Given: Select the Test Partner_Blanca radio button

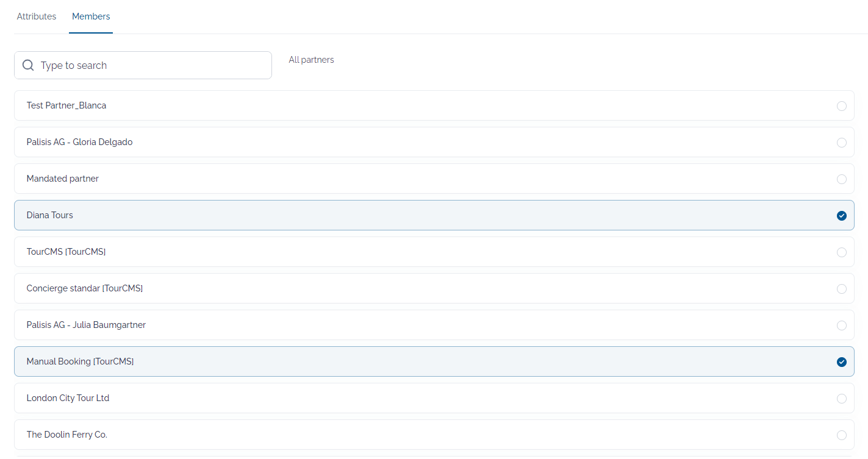Looking at the screenshot, I should pos(842,106).
